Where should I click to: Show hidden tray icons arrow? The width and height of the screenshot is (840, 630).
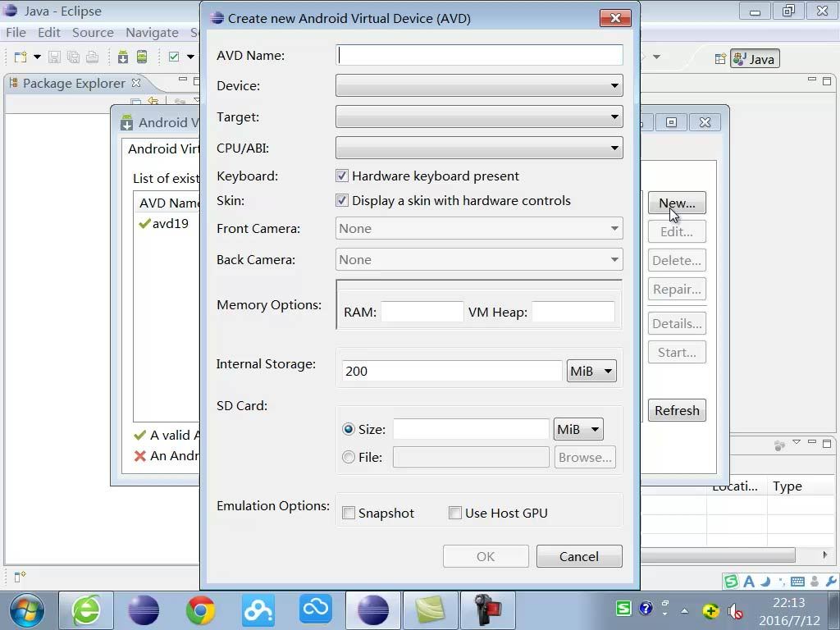click(685, 610)
